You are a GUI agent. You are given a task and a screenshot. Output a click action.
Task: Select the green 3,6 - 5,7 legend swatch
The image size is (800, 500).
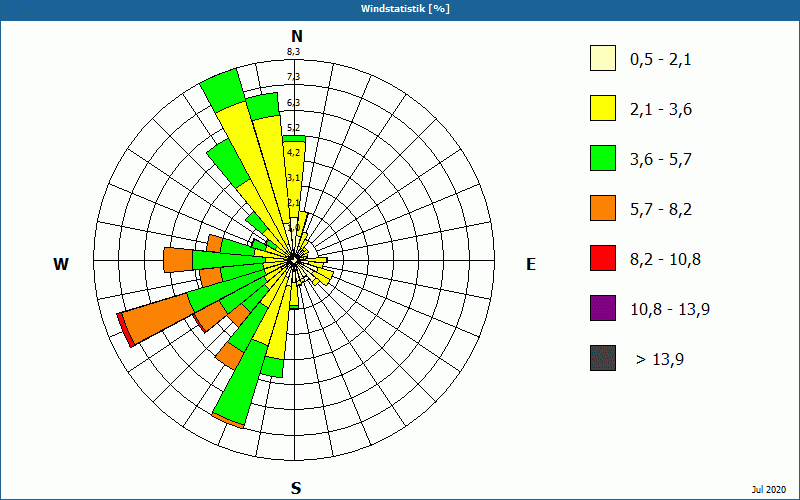pyautogui.click(x=603, y=158)
